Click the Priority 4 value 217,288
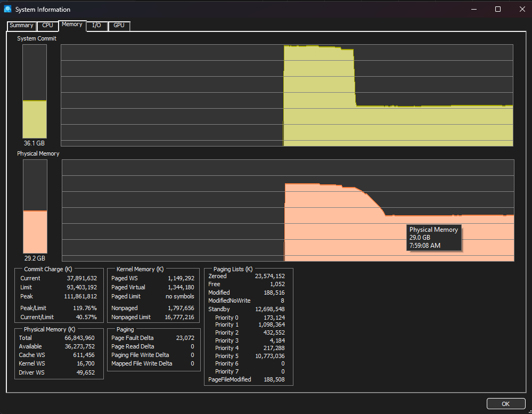The height and width of the screenshot is (414, 532). coord(274,348)
